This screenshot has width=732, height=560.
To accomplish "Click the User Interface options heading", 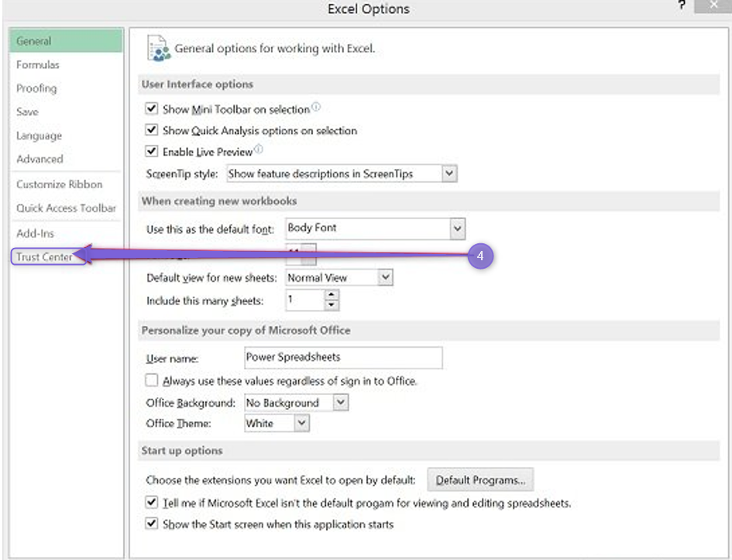I will (x=198, y=84).
